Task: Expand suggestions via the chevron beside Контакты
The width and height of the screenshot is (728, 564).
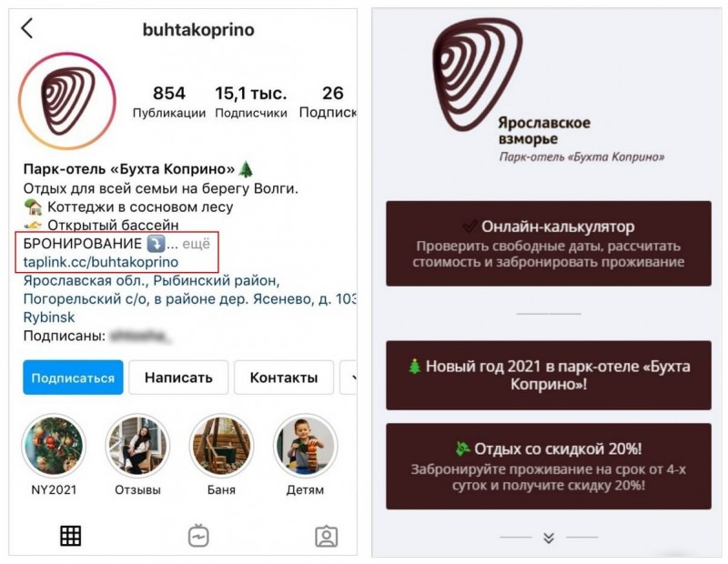Action: click(349, 378)
